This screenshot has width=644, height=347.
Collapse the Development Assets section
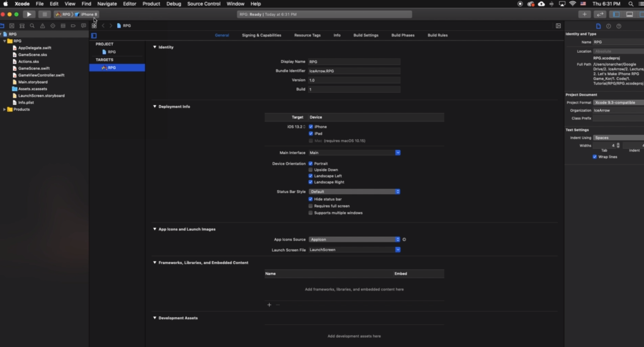[155, 318]
